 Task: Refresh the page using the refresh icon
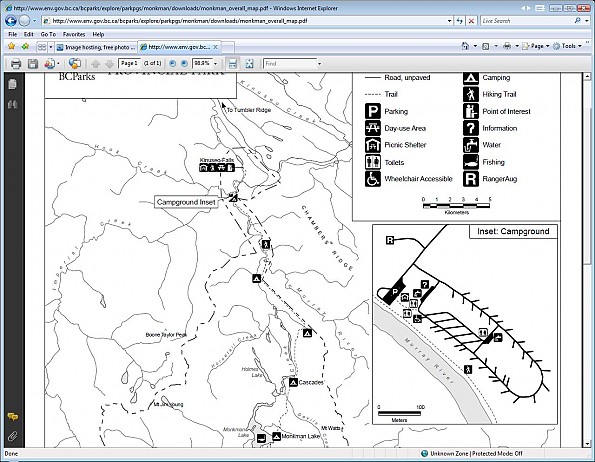click(460, 21)
